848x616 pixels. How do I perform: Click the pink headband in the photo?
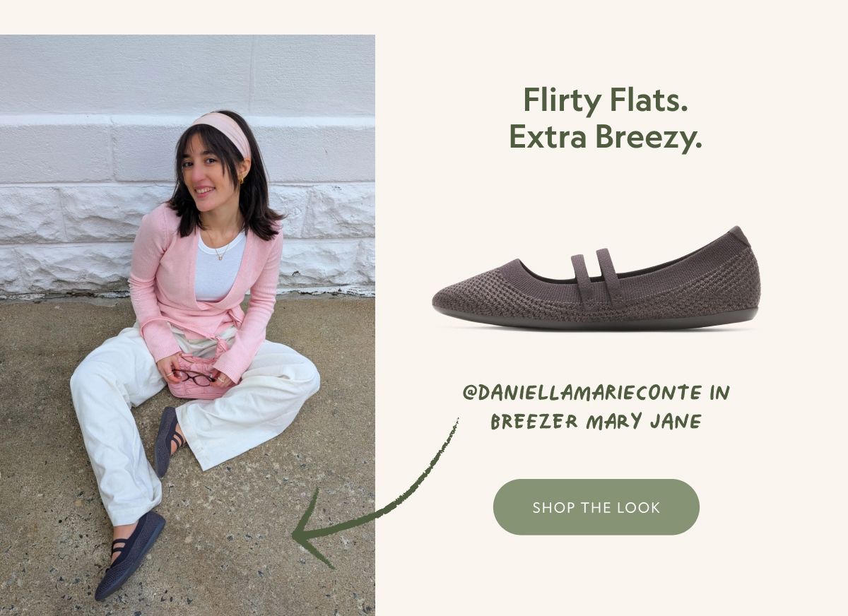[x=225, y=129]
